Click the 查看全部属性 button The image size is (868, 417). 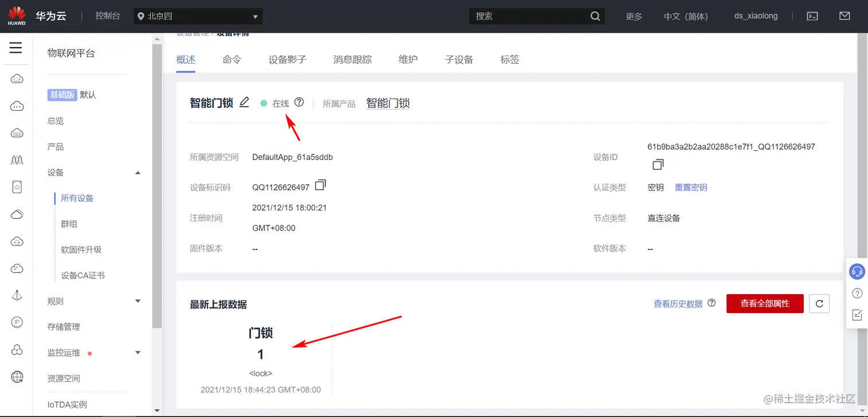[x=765, y=303]
